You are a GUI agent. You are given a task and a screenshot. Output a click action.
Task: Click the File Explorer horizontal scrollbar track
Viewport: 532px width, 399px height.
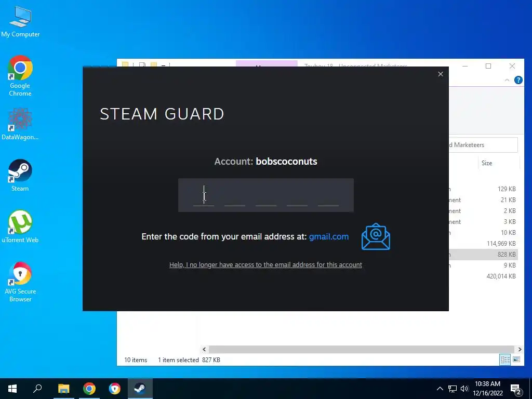362,349
